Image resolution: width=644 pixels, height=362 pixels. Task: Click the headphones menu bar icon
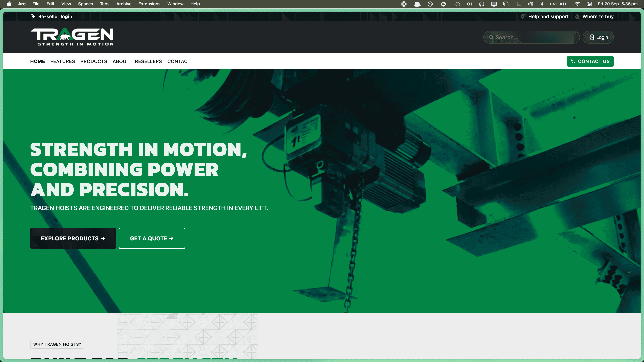tap(481, 4)
